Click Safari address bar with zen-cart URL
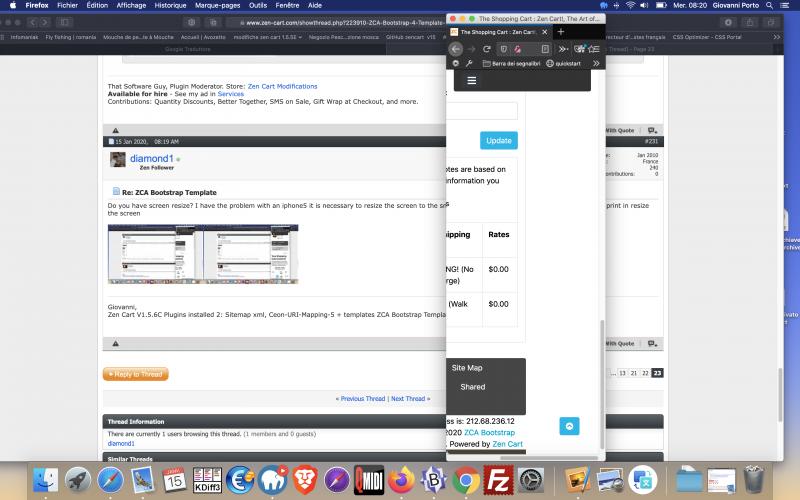Viewport: 800px width, 500px height. pyautogui.click(x=337, y=22)
